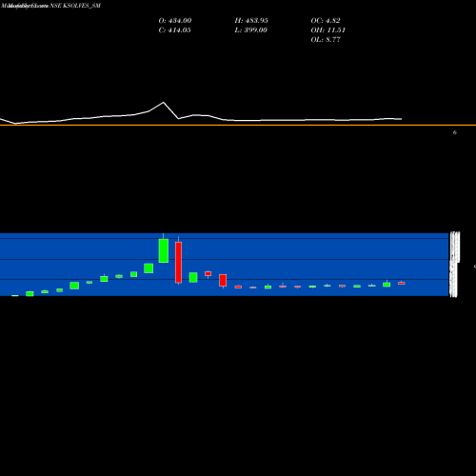Select the NSE KSOLVES_SM symbol title
This screenshot has width=476, height=476.
(75, 6)
